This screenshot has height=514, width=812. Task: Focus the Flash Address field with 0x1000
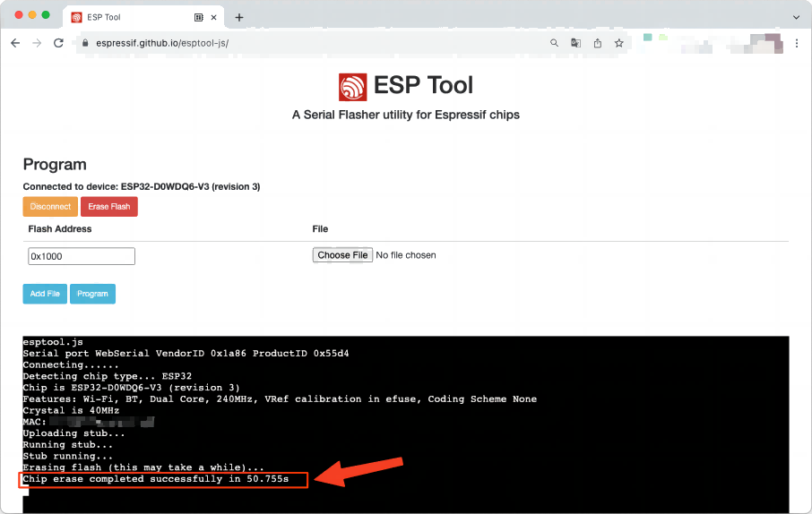[82, 256]
